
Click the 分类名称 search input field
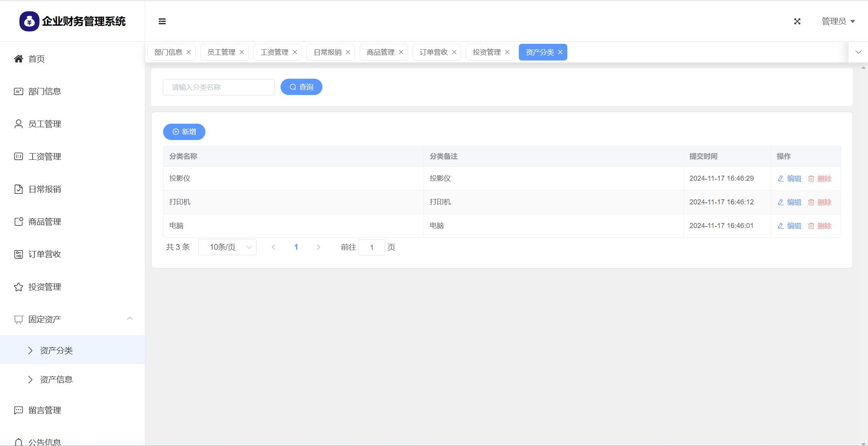(x=219, y=87)
